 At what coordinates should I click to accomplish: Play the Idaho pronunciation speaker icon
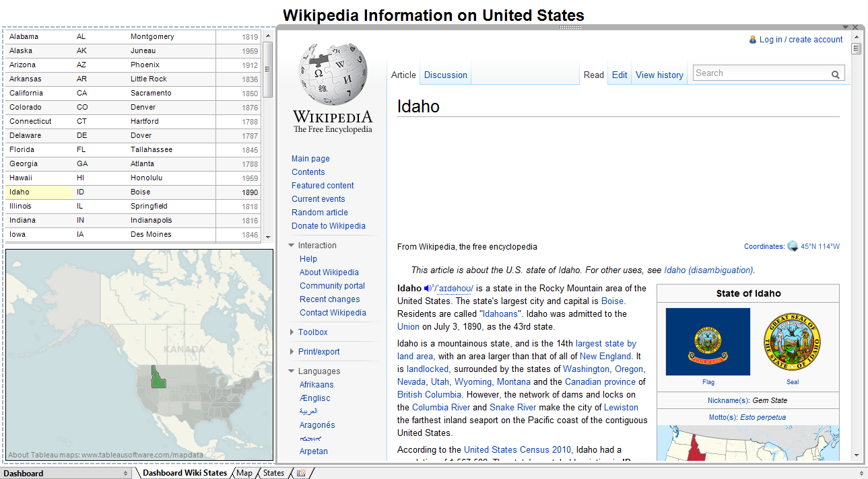point(428,289)
